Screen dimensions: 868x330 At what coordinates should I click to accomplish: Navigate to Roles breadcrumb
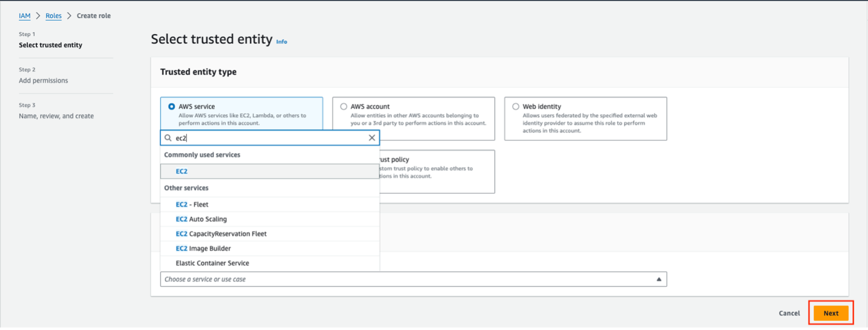53,16
